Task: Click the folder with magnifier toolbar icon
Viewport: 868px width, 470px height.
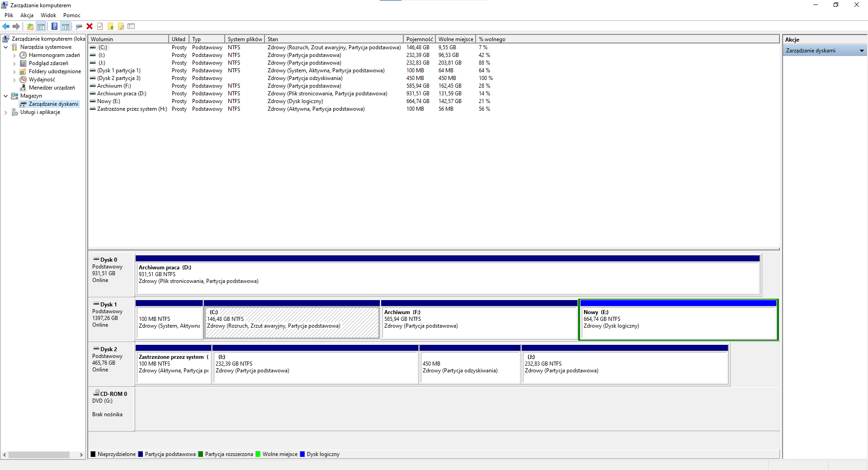Action: point(121,26)
